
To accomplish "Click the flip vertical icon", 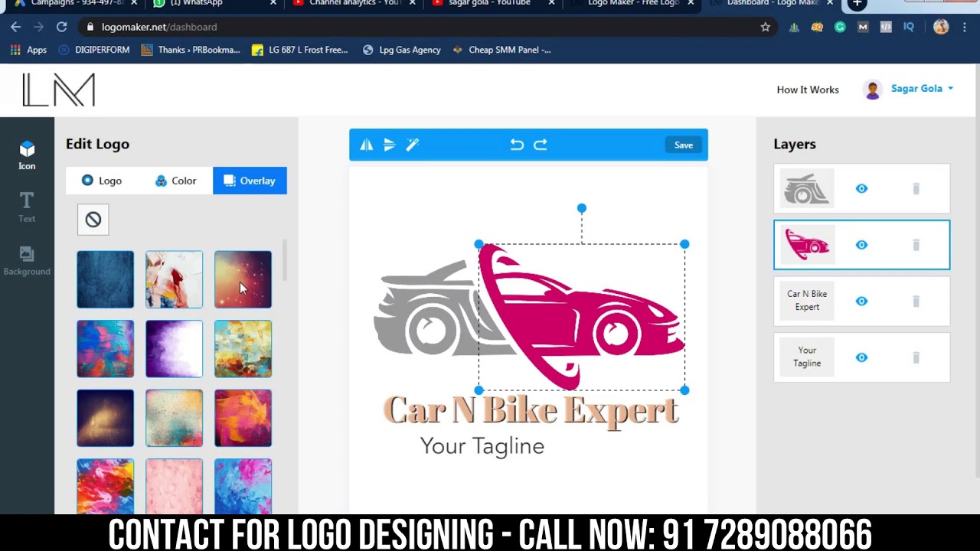I will 389,145.
